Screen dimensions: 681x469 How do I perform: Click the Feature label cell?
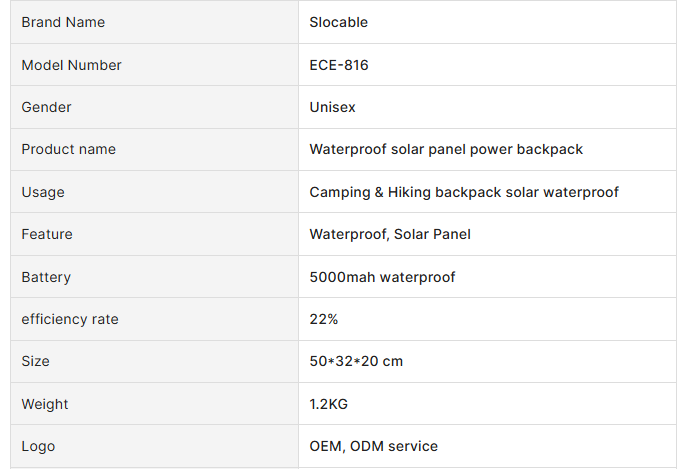(47, 234)
